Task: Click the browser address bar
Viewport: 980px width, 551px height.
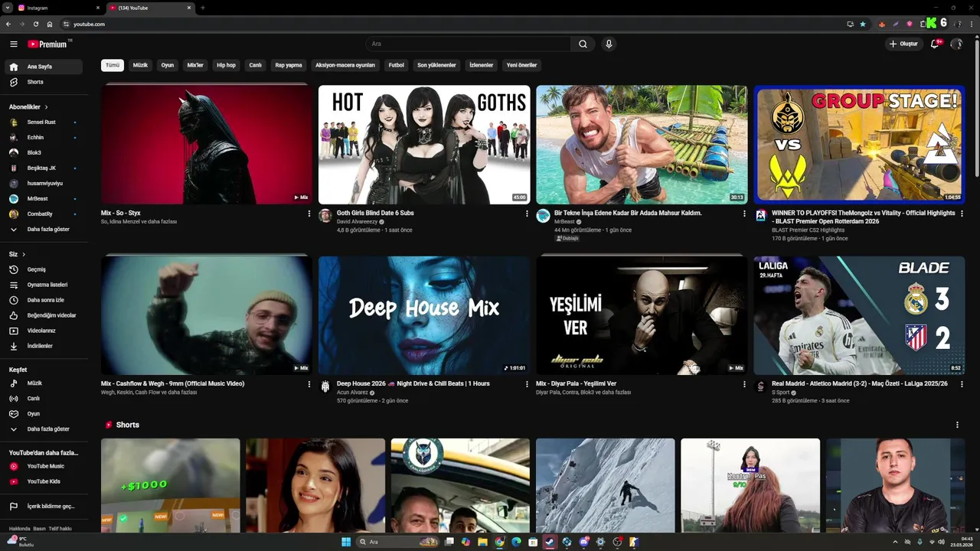Action: click(452, 24)
